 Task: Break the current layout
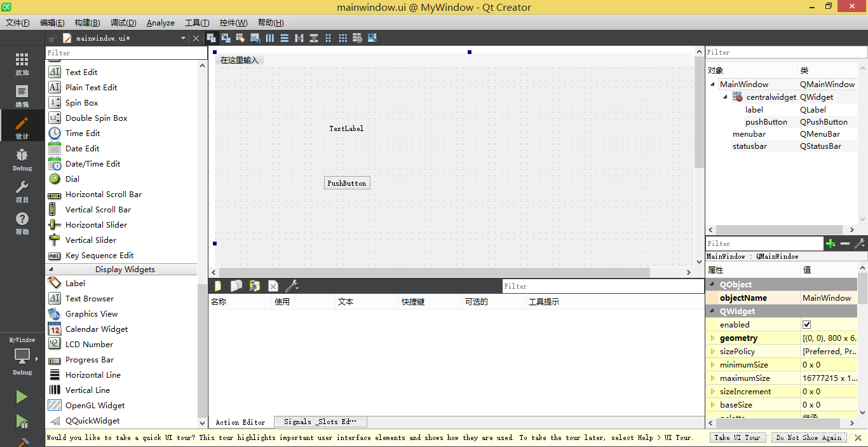[357, 38]
